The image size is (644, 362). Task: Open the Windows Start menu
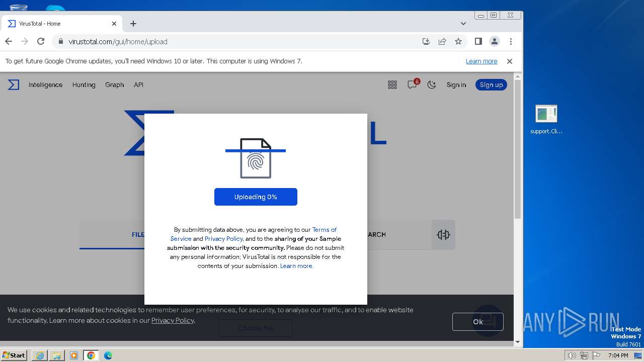pyautogui.click(x=14, y=355)
